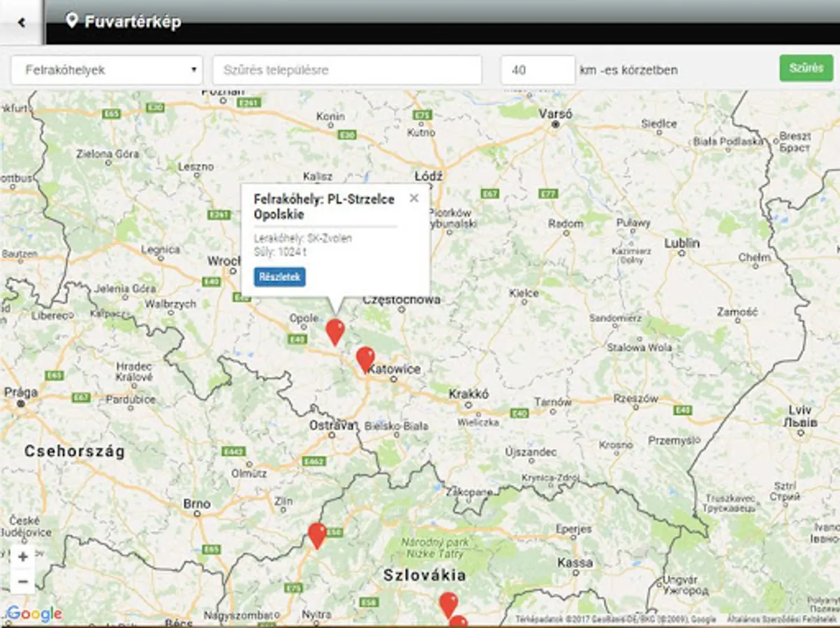
Task: Click Súly: 1024 t text in popup
Action: tap(280, 252)
